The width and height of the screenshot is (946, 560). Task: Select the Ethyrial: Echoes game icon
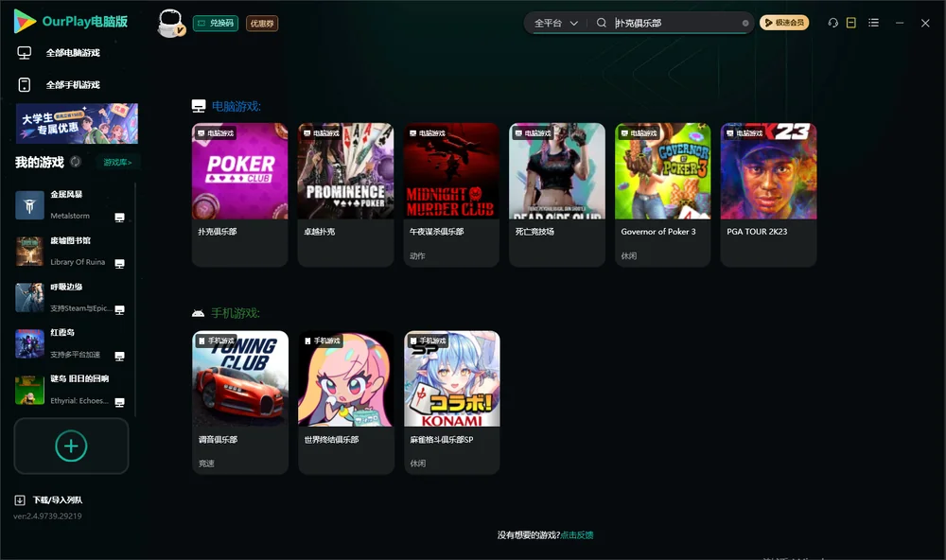click(x=29, y=390)
